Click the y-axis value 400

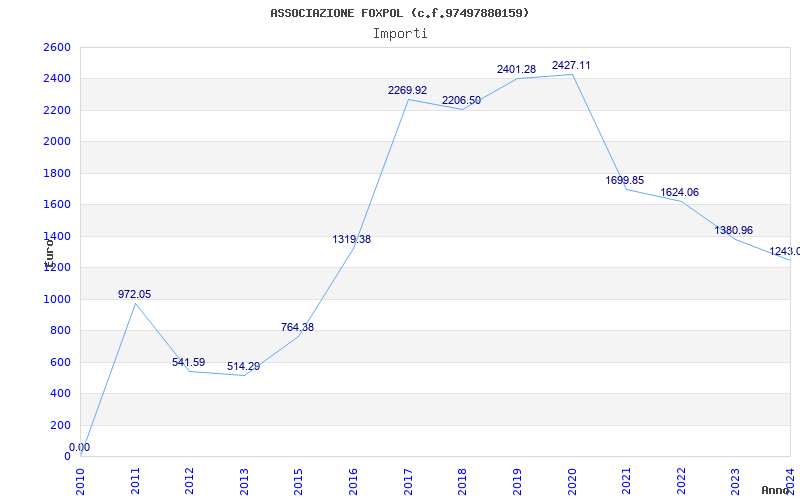[60, 394]
